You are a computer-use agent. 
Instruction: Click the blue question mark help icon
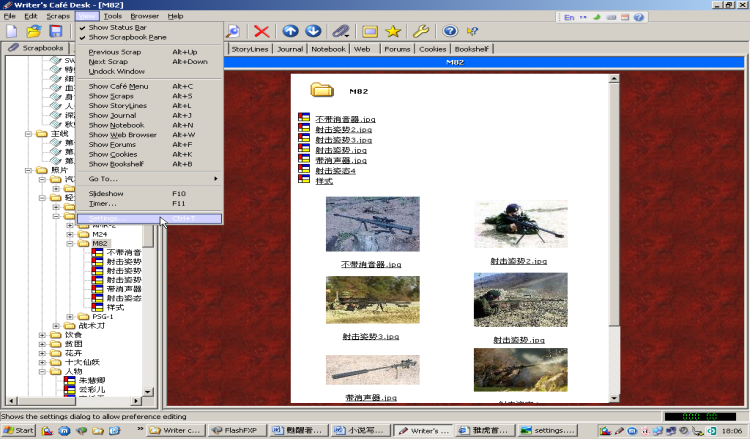[x=450, y=32]
